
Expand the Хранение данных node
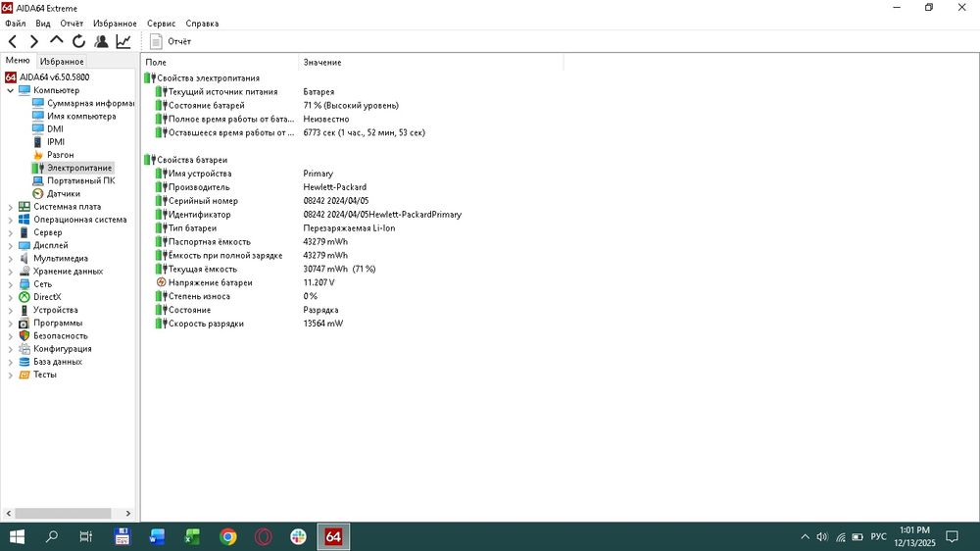pos(10,272)
